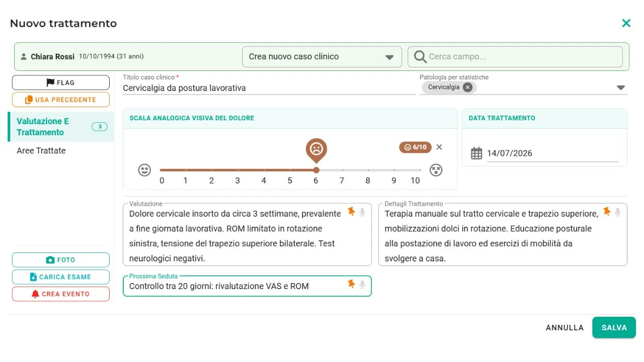The image size is (644, 362).
Task: Pin the Valutazione field
Action: (x=352, y=212)
